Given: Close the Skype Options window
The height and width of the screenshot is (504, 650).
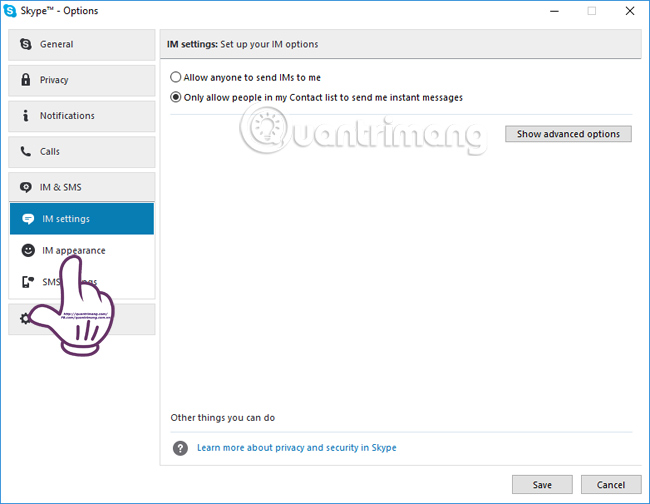Looking at the screenshot, I should pyautogui.click(x=628, y=11).
